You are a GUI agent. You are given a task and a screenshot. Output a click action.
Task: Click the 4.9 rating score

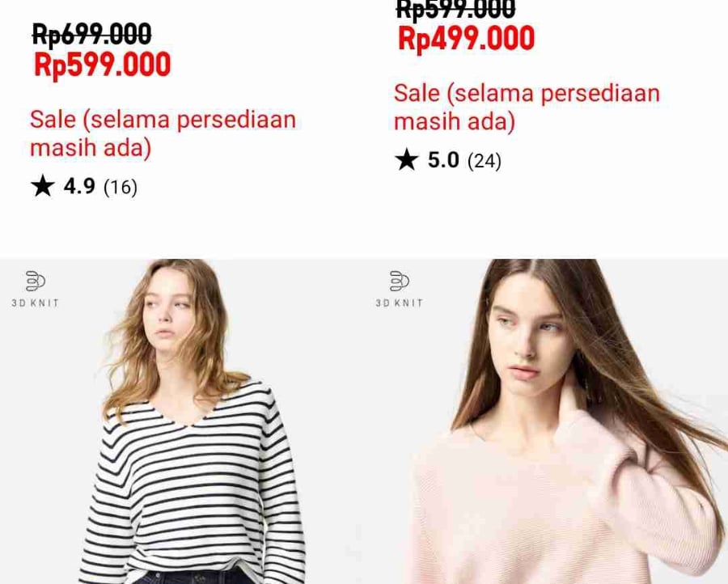point(79,186)
